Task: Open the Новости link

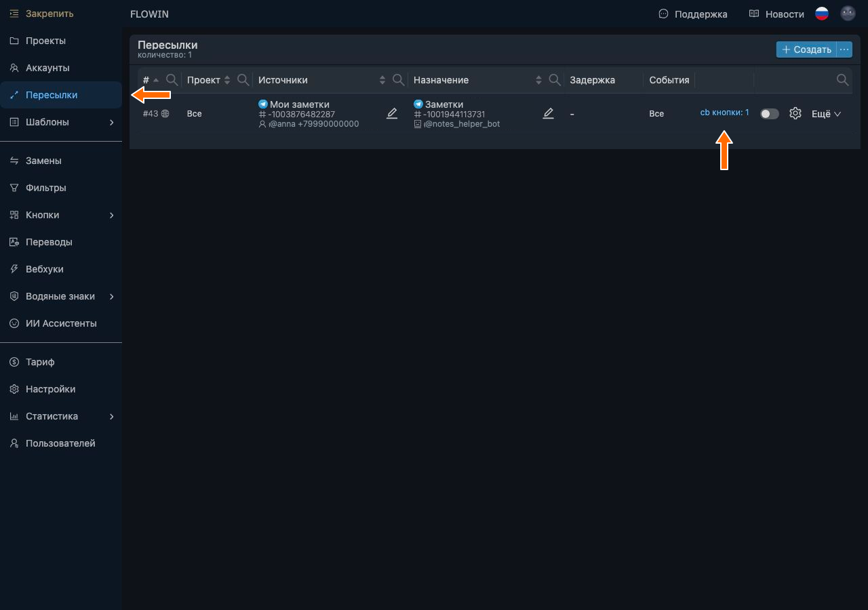Action: coord(776,14)
